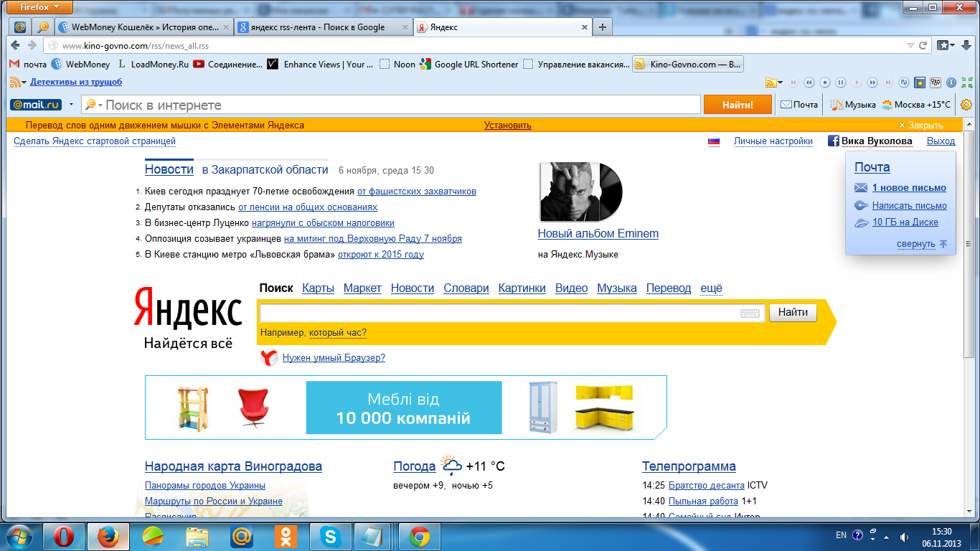Open the Google URL Shortener bookmark
This screenshot has height=551, width=980.
(x=469, y=64)
